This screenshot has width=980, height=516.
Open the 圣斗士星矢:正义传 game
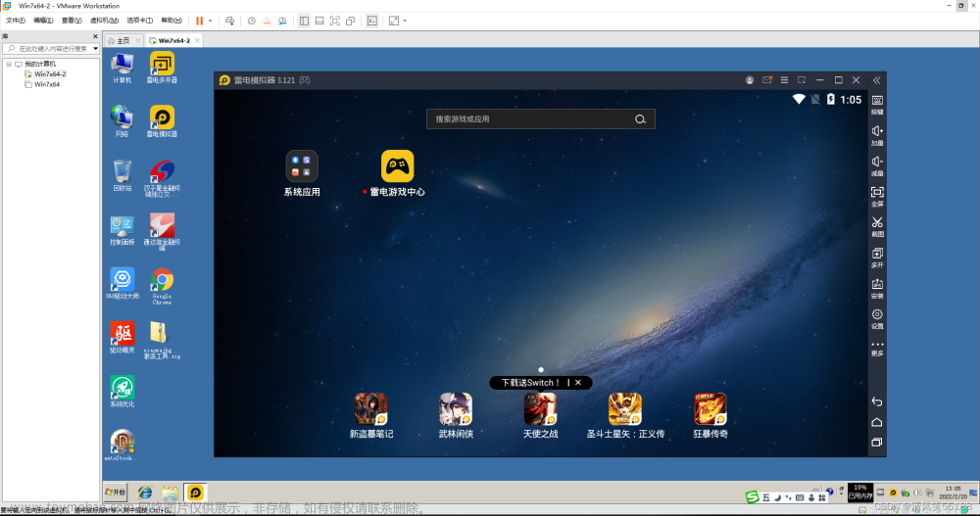(x=625, y=415)
